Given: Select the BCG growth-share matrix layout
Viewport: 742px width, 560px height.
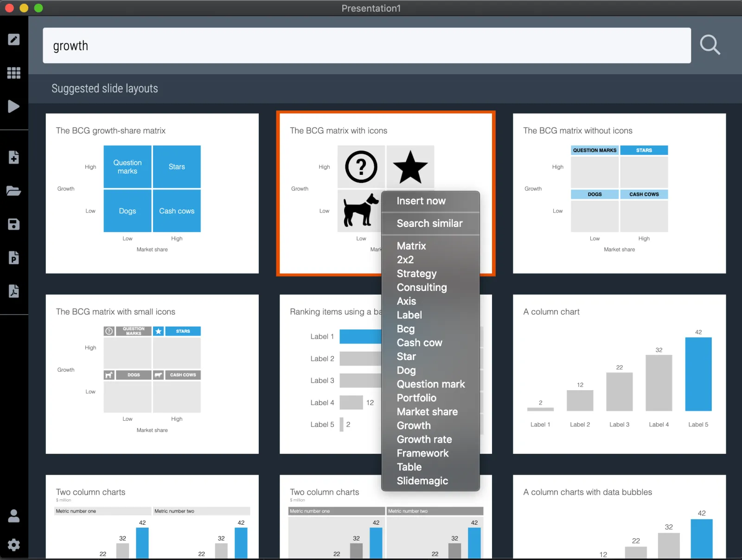Looking at the screenshot, I should click(x=152, y=193).
